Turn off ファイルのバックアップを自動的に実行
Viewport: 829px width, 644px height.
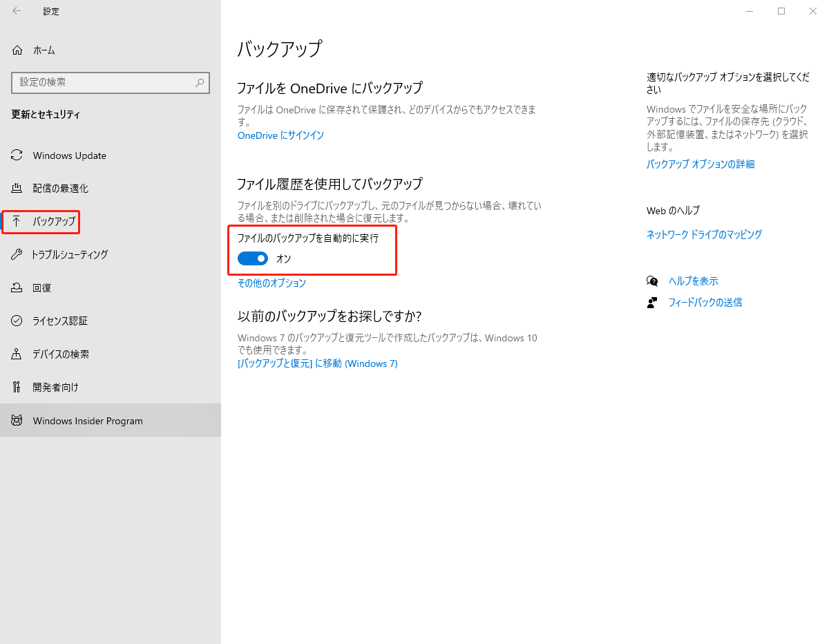[252, 258]
